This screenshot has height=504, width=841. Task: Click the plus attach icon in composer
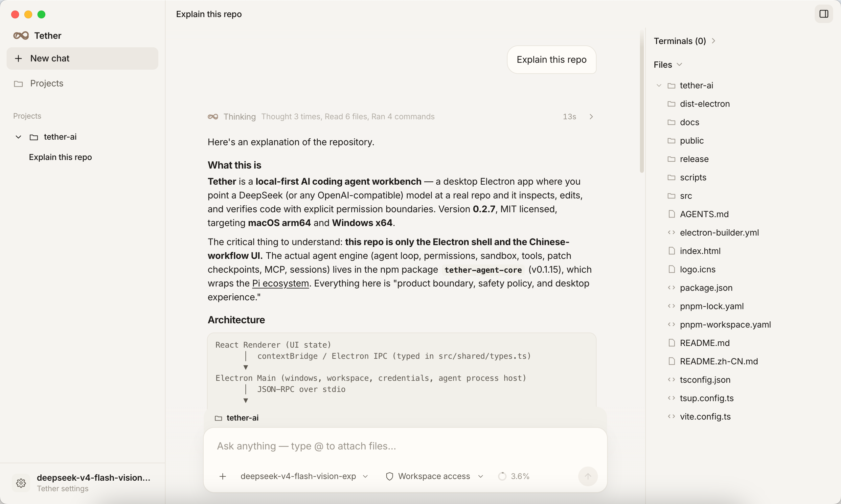point(223,476)
